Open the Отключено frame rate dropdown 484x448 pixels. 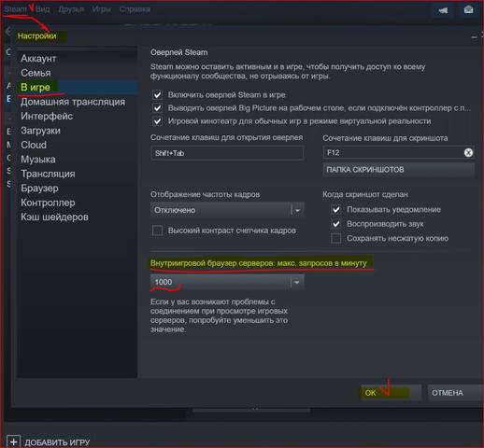[x=227, y=210]
